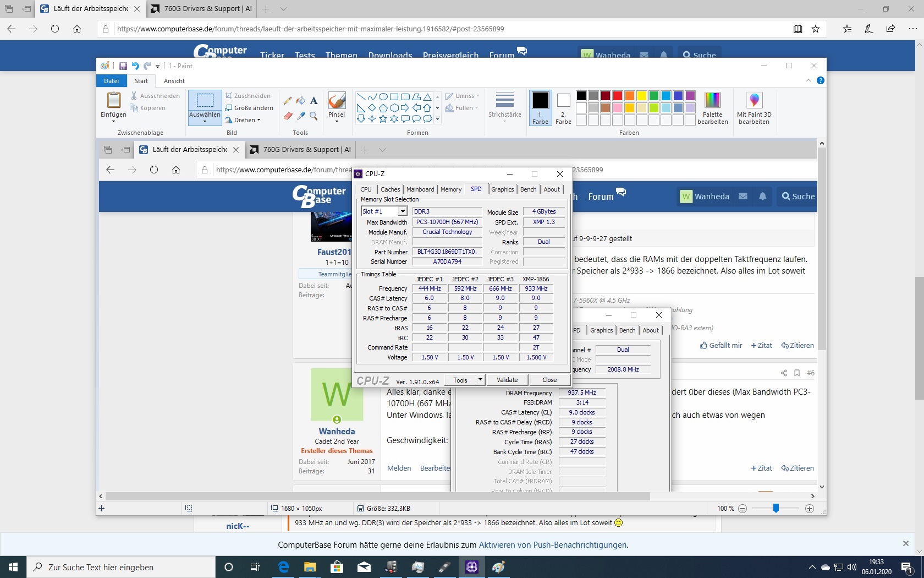
Task: Zoom out with Paint's minus button
Action: (x=743, y=509)
